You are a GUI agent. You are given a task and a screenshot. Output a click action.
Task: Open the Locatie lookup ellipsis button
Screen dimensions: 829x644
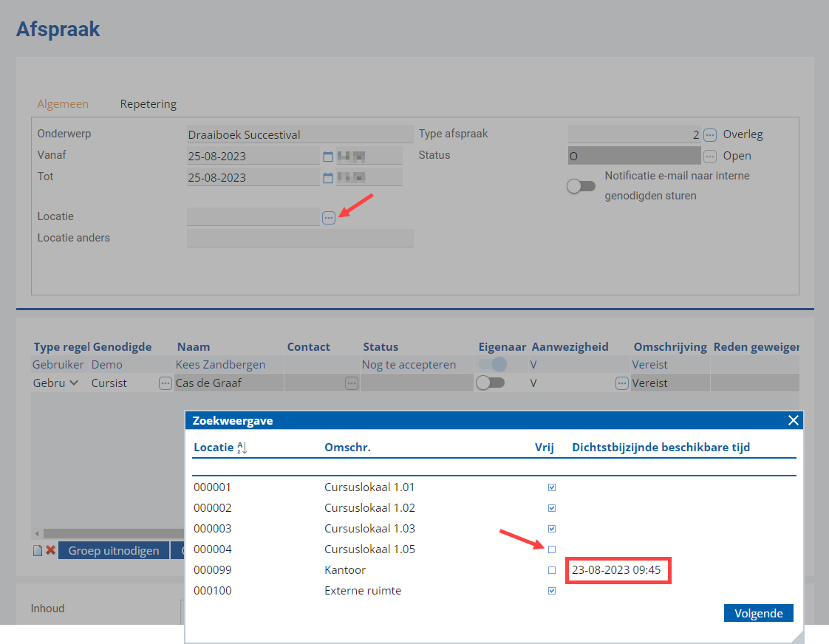328,218
